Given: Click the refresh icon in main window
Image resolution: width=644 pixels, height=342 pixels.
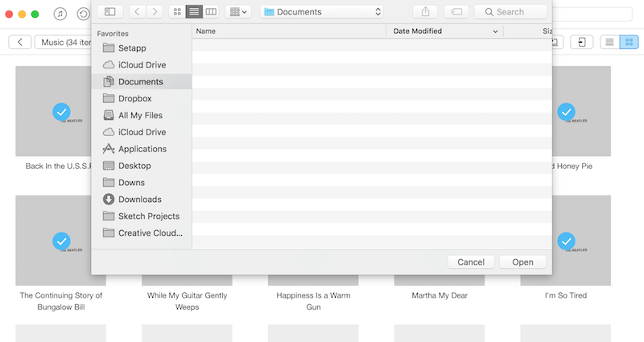Looking at the screenshot, I should (83, 14).
